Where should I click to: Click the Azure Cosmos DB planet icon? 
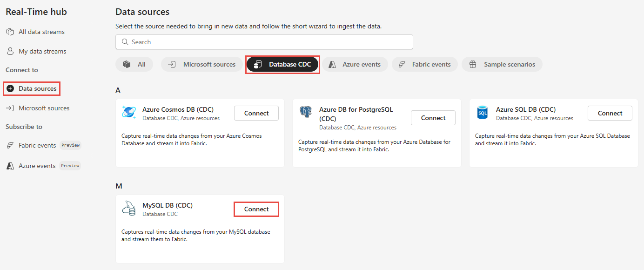pos(128,112)
